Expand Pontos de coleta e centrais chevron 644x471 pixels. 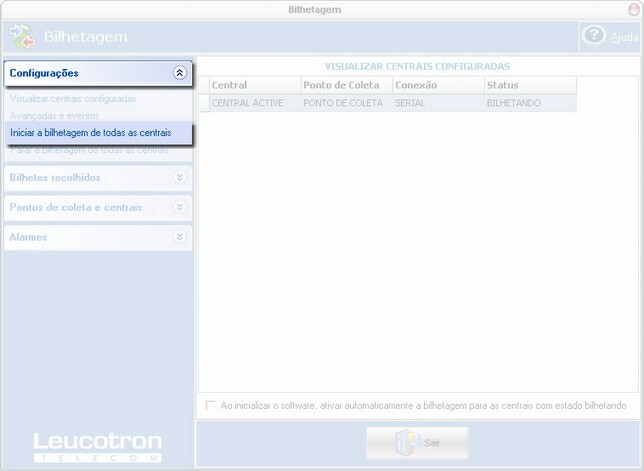(x=179, y=207)
